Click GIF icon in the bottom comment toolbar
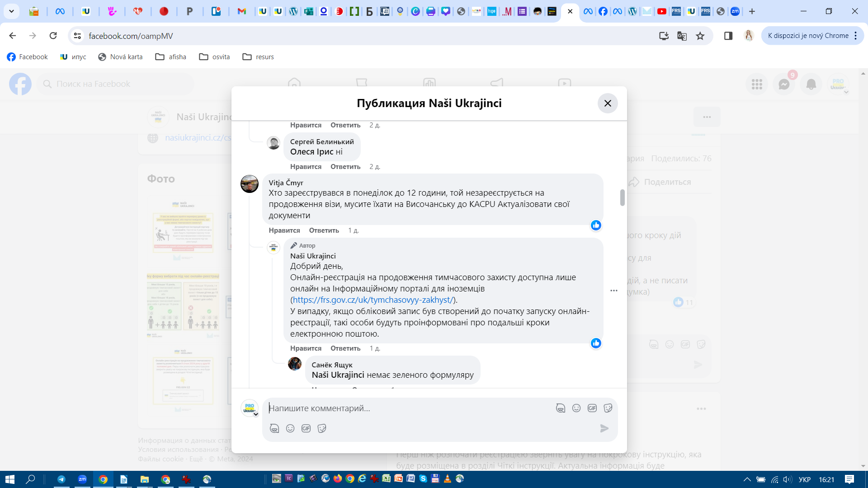 pyautogui.click(x=306, y=428)
